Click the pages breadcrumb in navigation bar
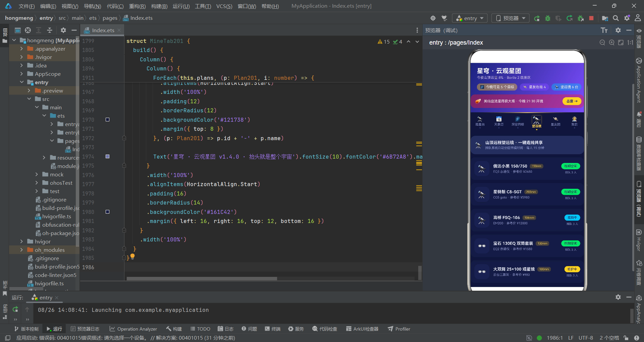The height and width of the screenshot is (342, 644). pyautogui.click(x=110, y=18)
